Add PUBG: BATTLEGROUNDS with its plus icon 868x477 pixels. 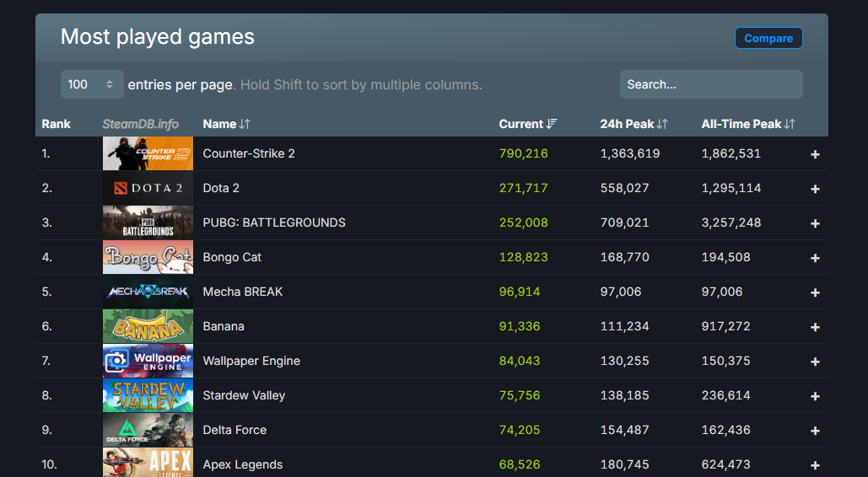click(x=815, y=223)
